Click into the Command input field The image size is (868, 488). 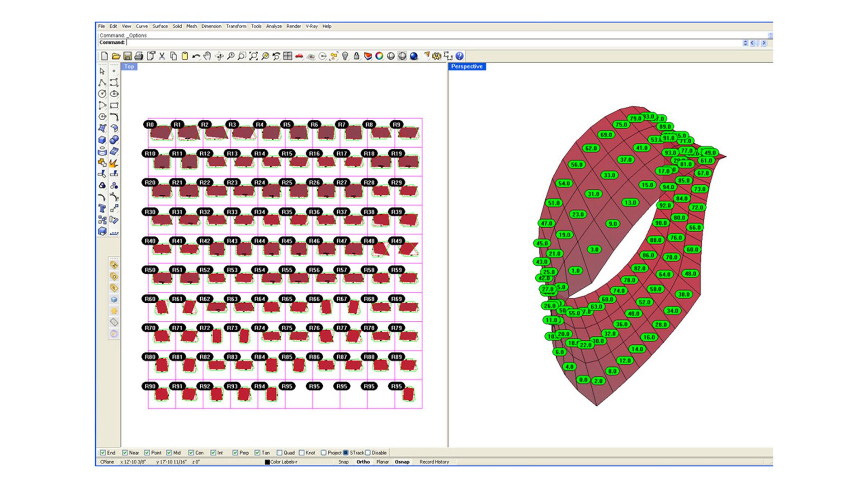(x=433, y=42)
